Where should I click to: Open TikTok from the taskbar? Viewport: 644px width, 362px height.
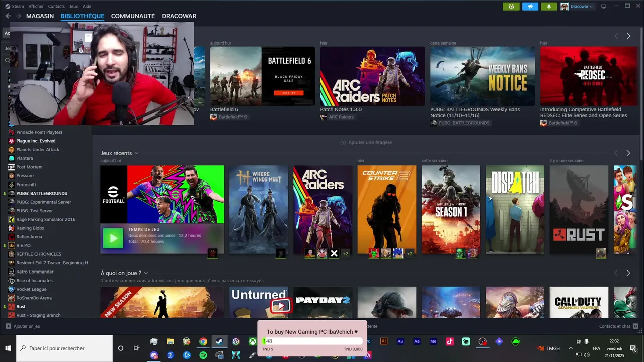[x=450, y=341]
